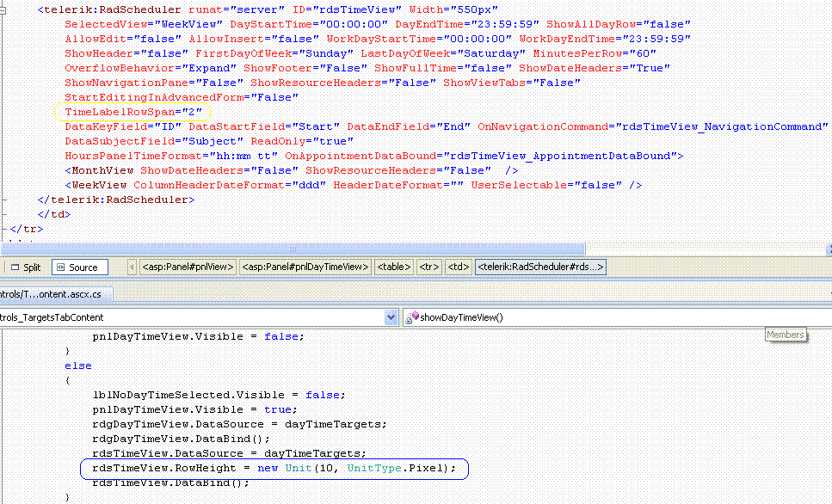Click the tag navigator left arrow

click(132, 267)
